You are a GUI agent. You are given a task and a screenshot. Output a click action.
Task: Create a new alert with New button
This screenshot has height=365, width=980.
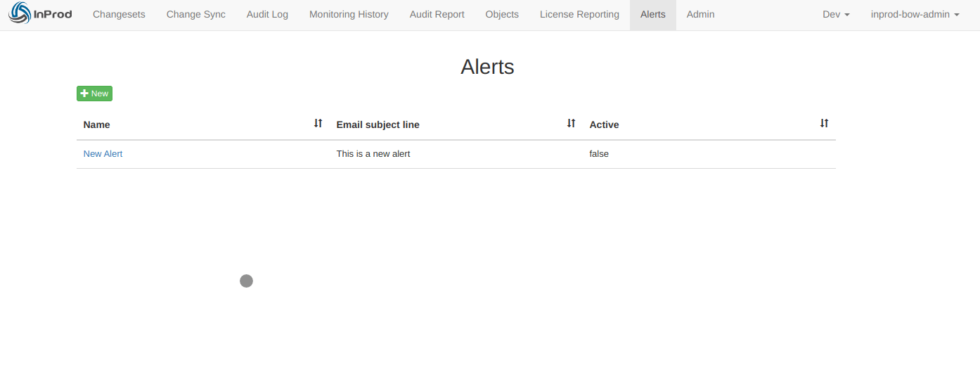94,94
